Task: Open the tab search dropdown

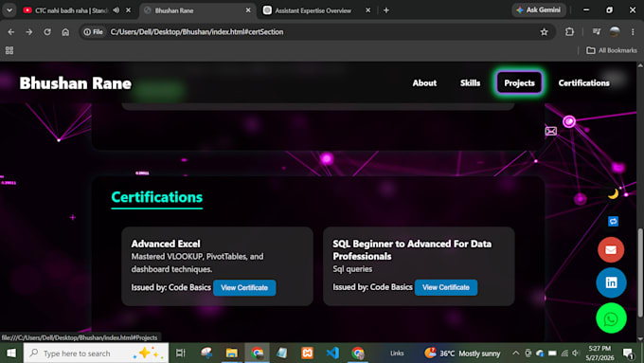Action: point(9,10)
